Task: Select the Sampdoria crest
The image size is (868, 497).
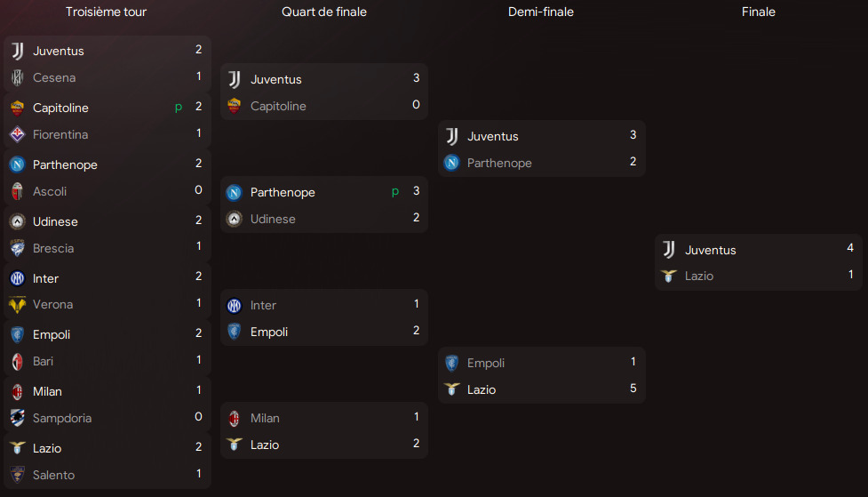Action: click(x=17, y=418)
